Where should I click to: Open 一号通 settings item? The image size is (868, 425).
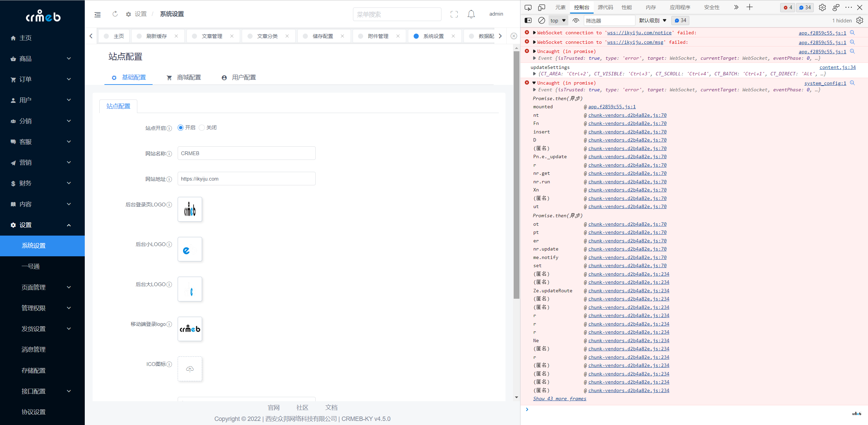pos(42,266)
